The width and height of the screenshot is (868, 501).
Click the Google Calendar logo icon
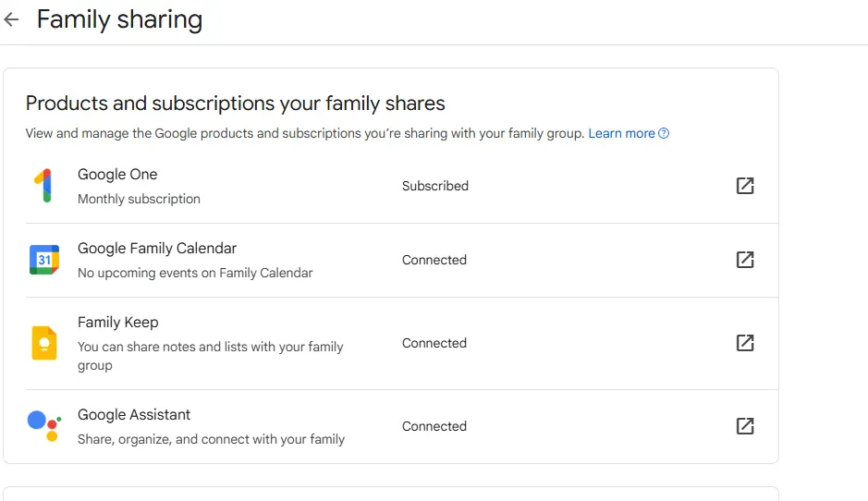point(44,260)
